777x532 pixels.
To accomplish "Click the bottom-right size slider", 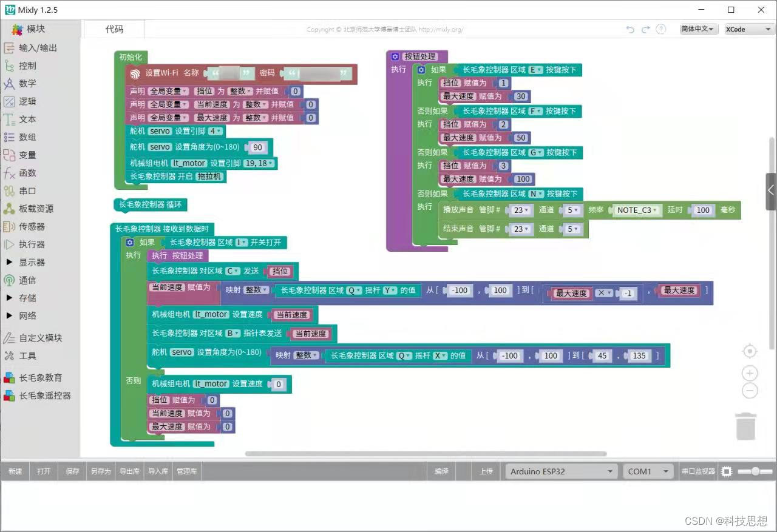I will click(756, 471).
